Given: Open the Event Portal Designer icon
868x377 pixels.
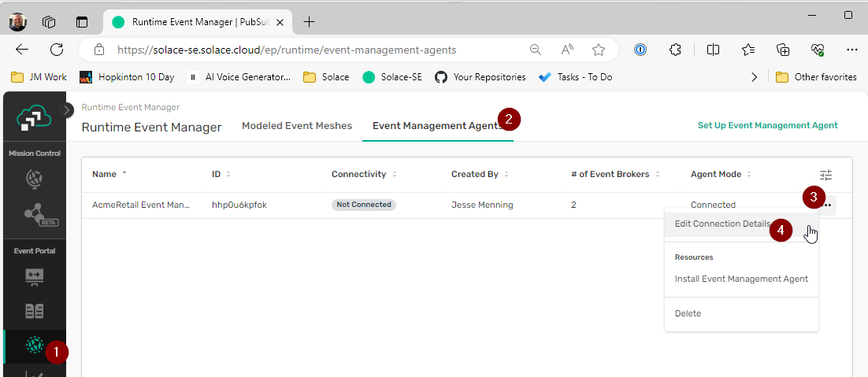Looking at the screenshot, I should pyautogui.click(x=34, y=276).
